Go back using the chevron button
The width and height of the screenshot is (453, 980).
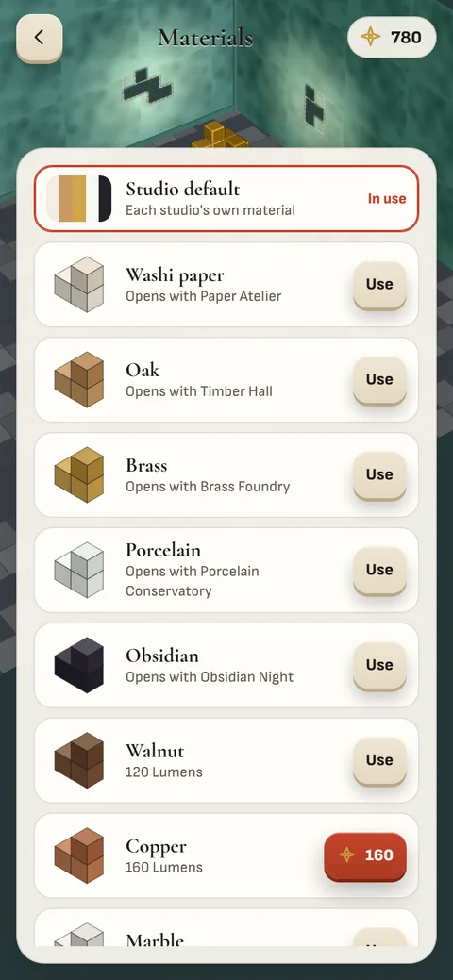point(40,38)
